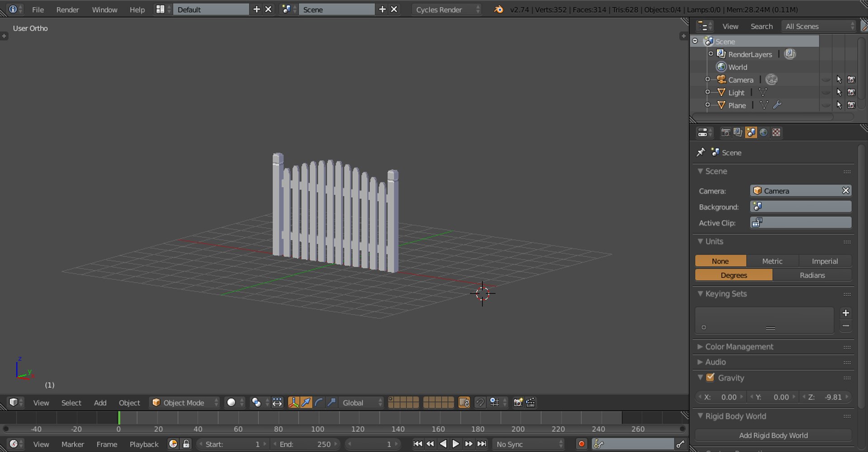Switch to Texture properties tab
The width and height of the screenshot is (868, 452).
(776, 132)
